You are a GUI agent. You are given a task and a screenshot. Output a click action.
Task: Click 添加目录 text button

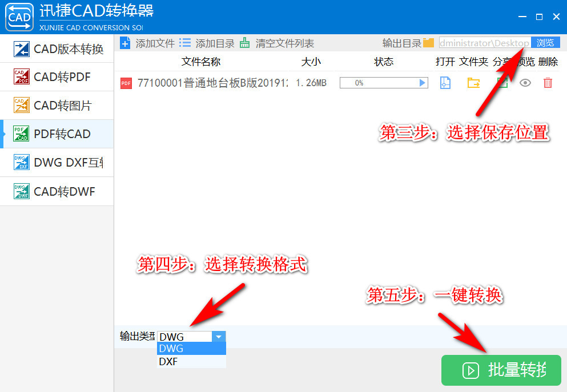point(215,43)
